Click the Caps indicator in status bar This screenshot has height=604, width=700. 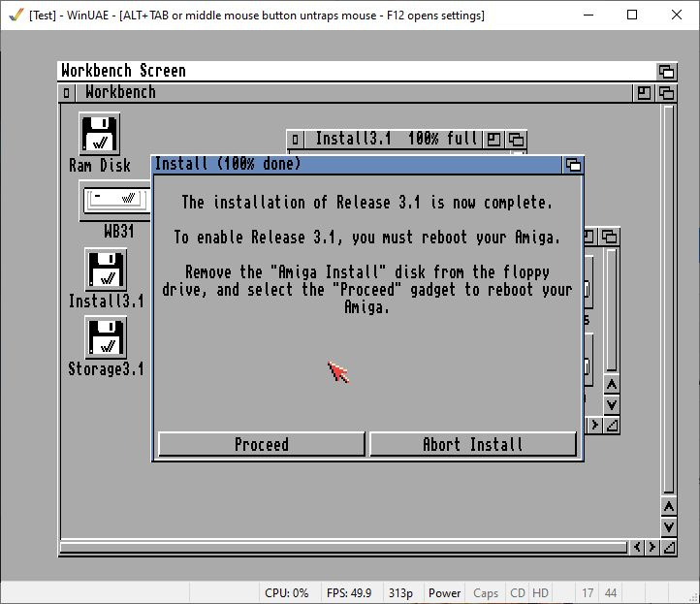point(486,592)
